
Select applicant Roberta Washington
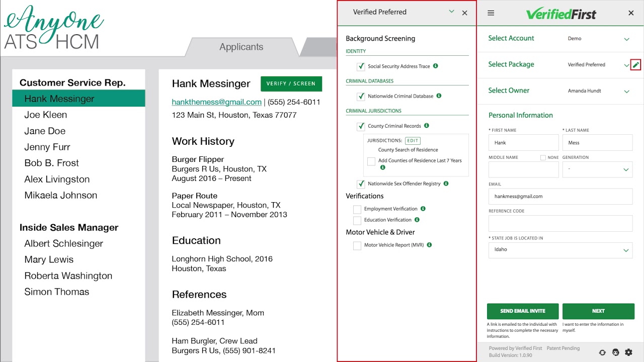click(x=68, y=276)
